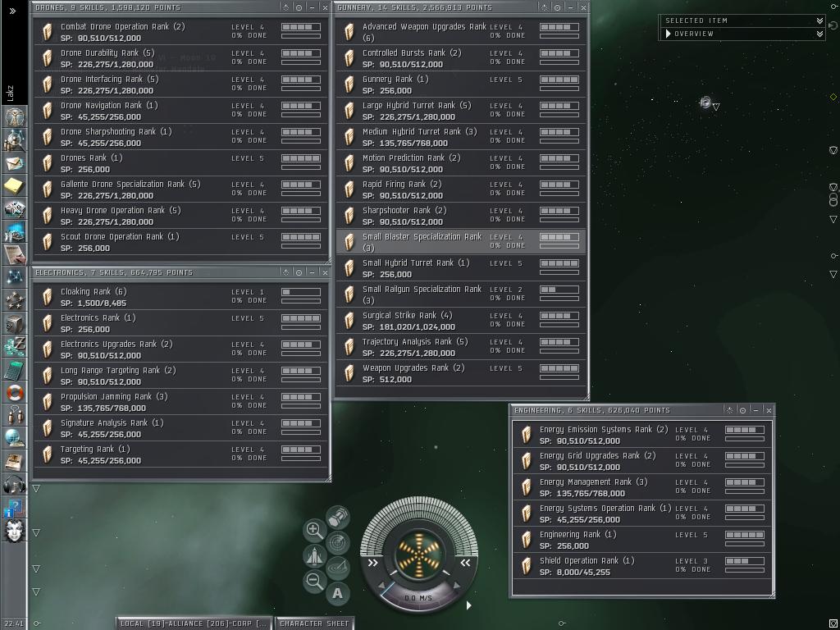Pin the Drones skills window

(286, 7)
